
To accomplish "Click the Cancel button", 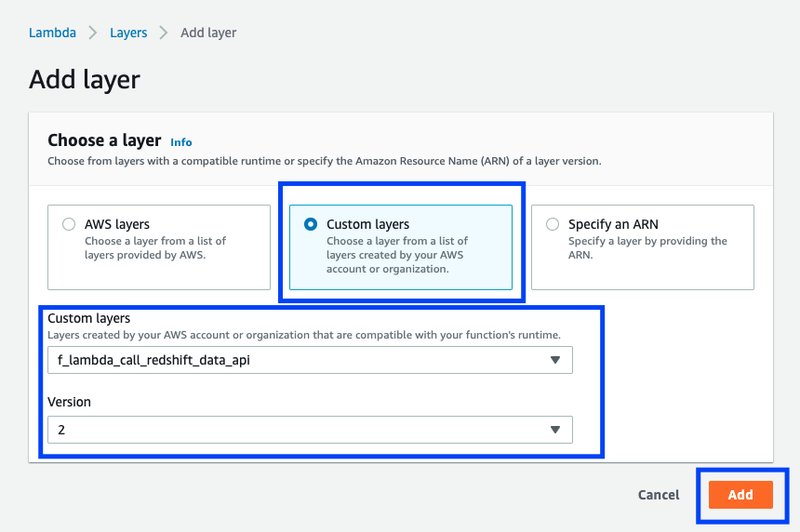I will [x=659, y=495].
